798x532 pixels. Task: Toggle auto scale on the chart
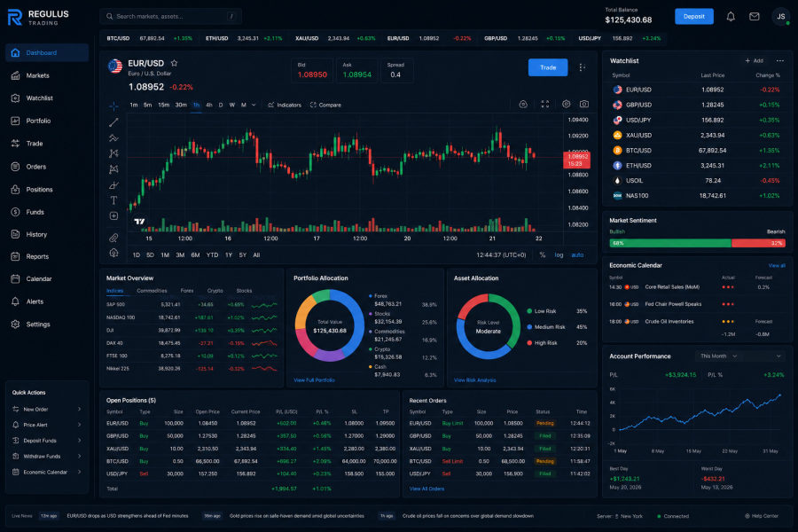[x=577, y=255]
